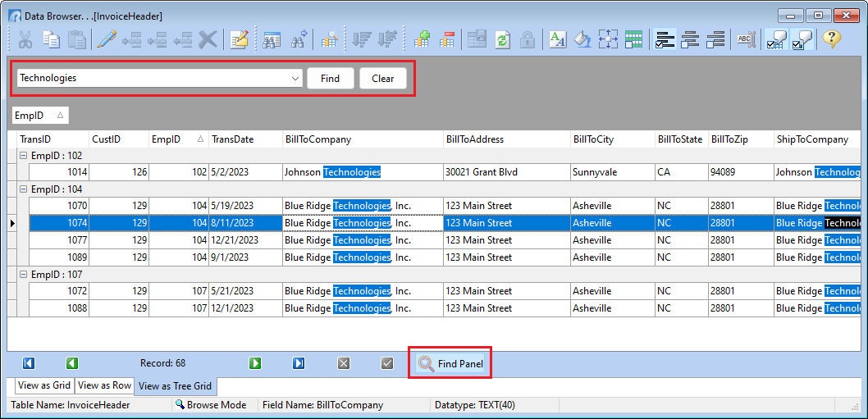Click the first sort-down arrow icon

362,40
